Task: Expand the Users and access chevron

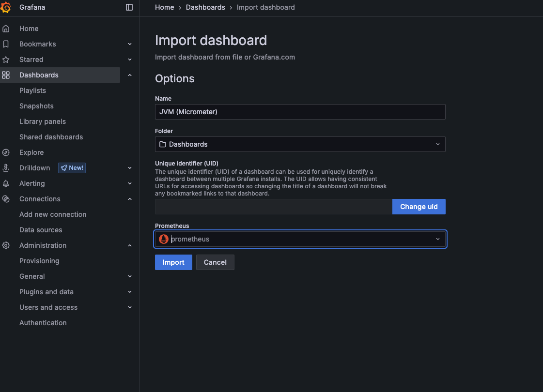Action: [129, 307]
